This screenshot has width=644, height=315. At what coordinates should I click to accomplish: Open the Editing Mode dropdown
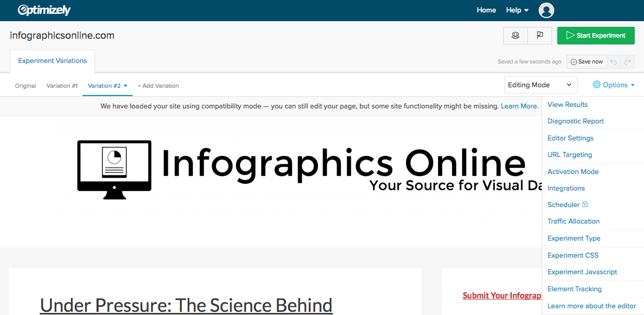pos(540,85)
